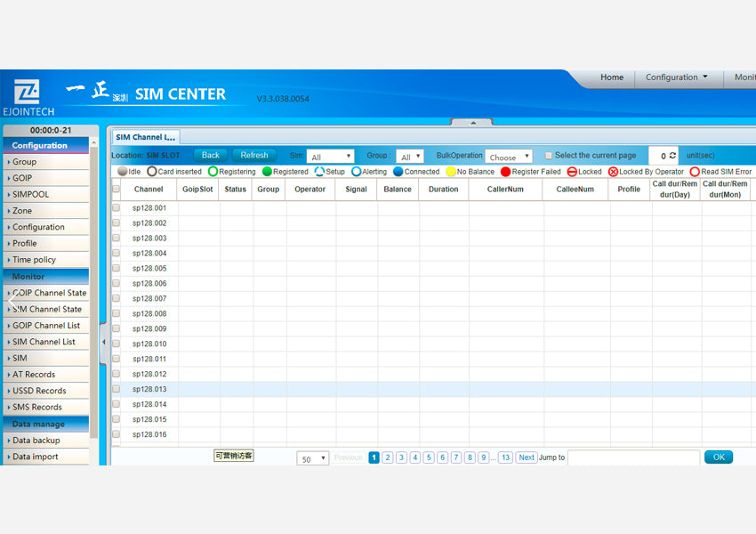Click the auto-refresh interval cycle icon
This screenshot has width=756, height=534.
coord(672,156)
